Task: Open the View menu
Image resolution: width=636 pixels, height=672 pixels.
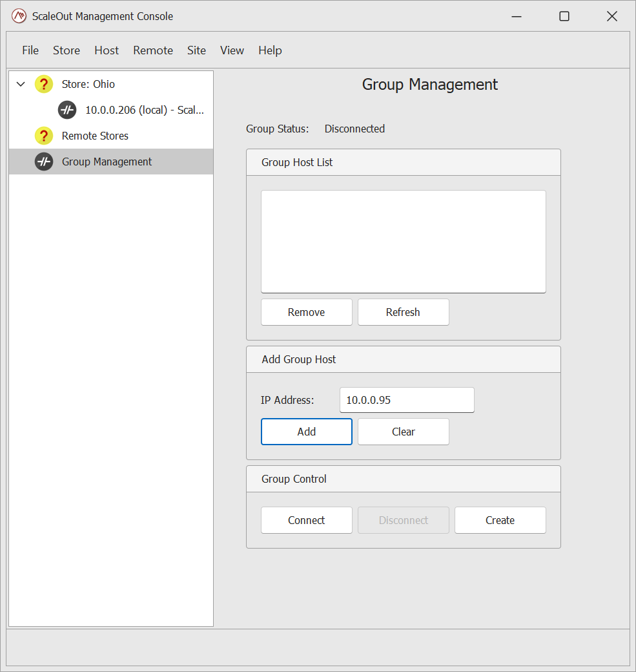Action: pos(232,50)
